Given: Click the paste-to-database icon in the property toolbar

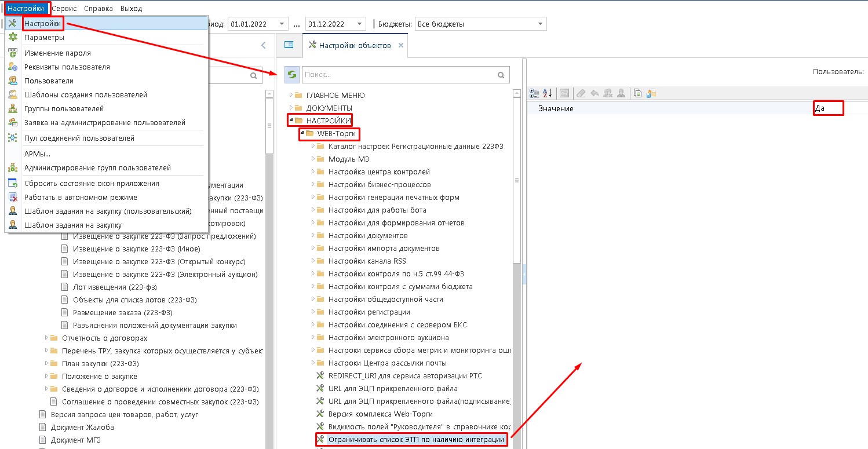Looking at the screenshot, I should (651, 93).
